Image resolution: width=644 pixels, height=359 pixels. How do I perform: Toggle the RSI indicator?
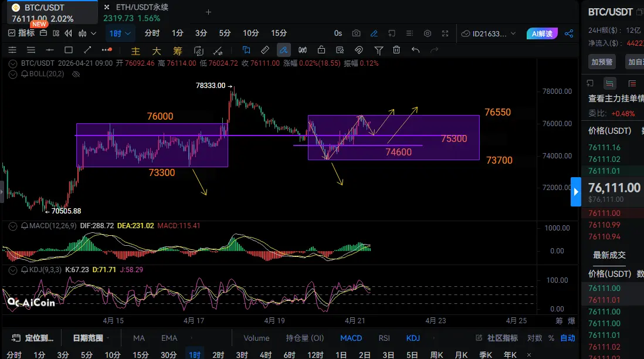click(384, 338)
